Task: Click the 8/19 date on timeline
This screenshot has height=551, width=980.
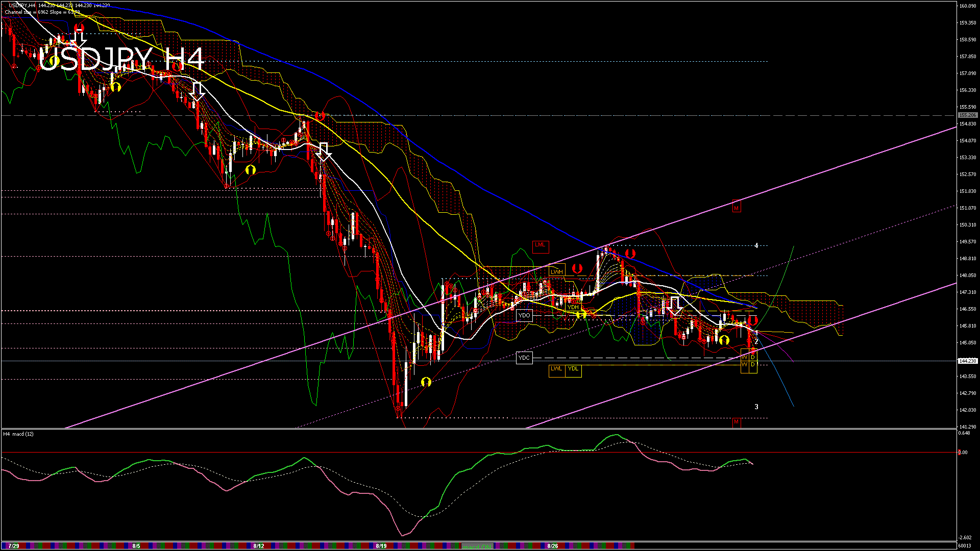Action: [381, 546]
